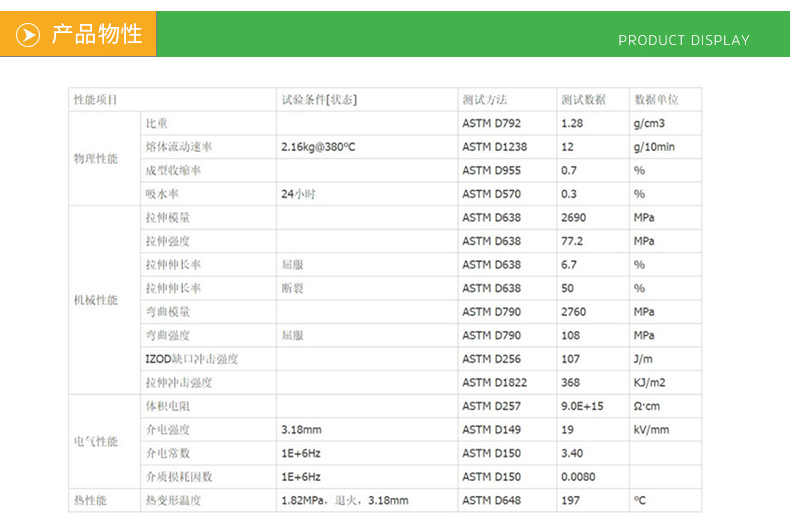Click ASTM D149 test method

tap(491, 430)
